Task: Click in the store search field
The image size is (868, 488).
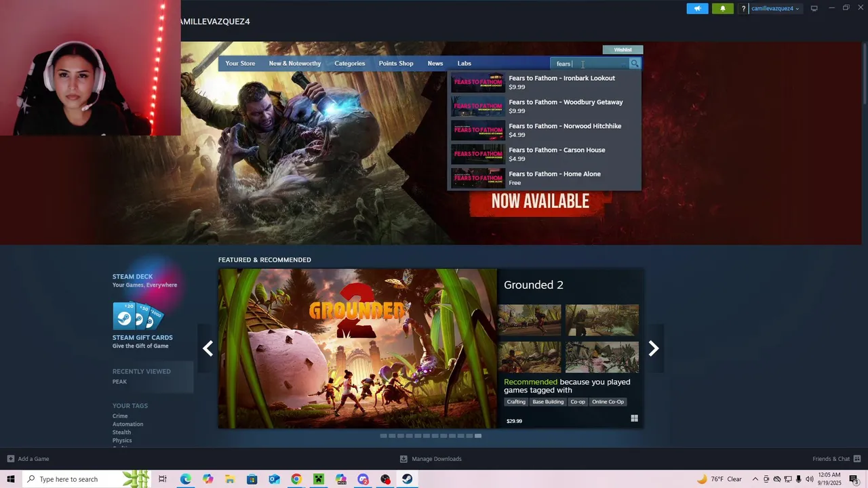Action: point(591,64)
